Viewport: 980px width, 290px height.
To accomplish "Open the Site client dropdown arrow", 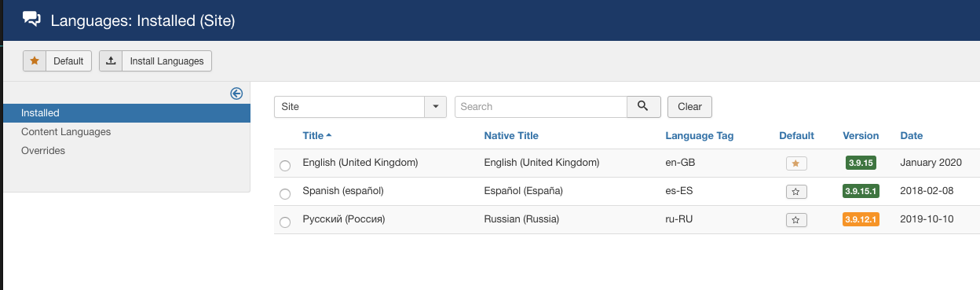I will point(435,106).
